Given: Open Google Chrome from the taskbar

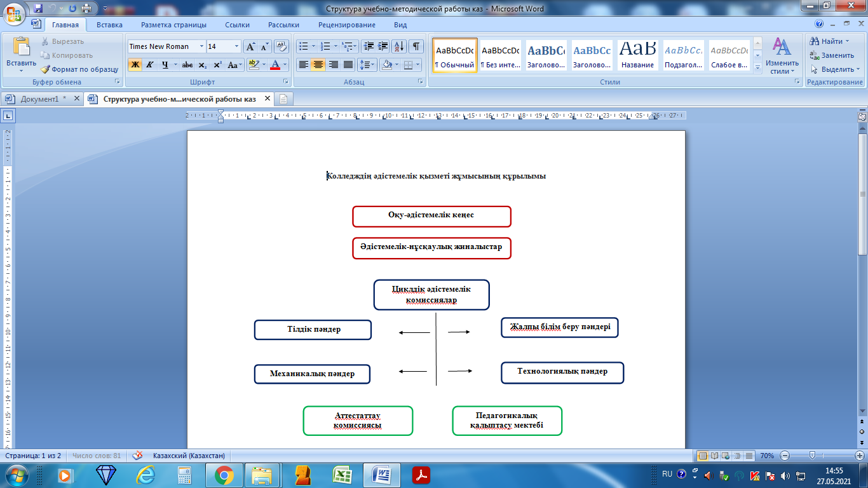Looking at the screenshot, I should [224, 475].
